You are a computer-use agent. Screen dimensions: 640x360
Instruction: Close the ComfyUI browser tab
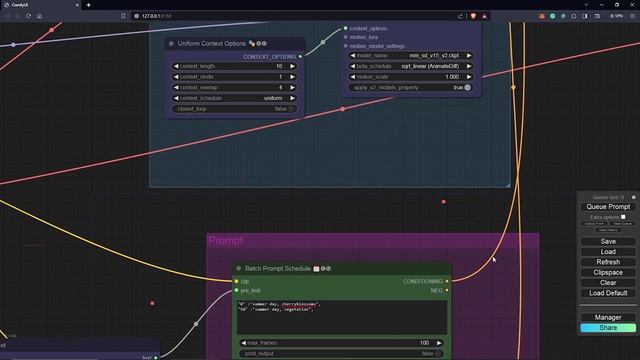pos(77,5)
